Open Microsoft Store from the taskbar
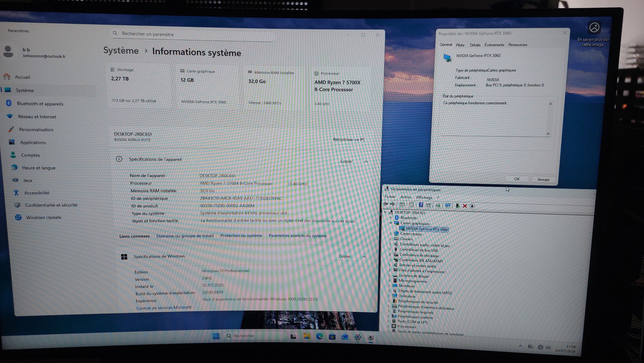The image size is (644, 363). tap(332, 337)
